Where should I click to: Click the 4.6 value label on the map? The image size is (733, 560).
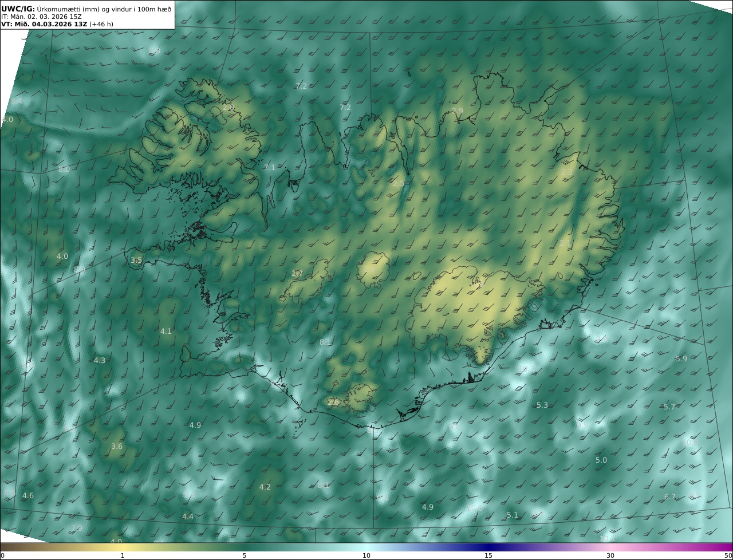(x=28, y=496)
